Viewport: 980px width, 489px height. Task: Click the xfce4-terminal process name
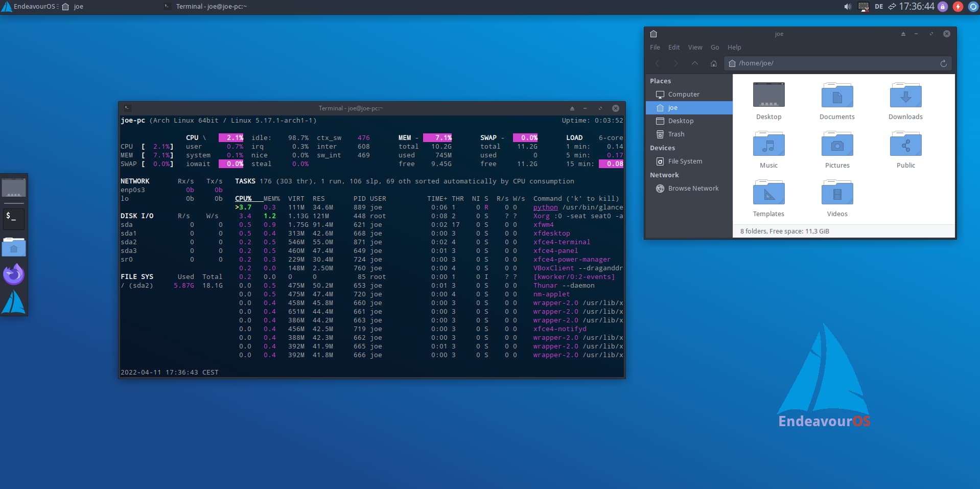click(562, 242)
